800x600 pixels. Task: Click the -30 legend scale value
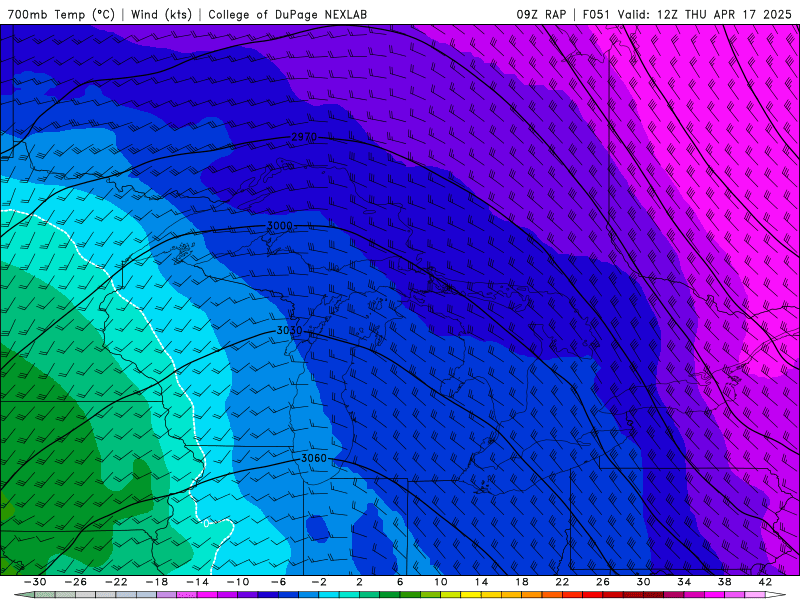(35, 582)
